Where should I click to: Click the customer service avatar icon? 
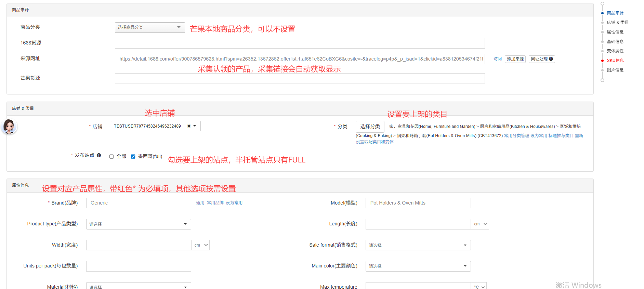9,127
